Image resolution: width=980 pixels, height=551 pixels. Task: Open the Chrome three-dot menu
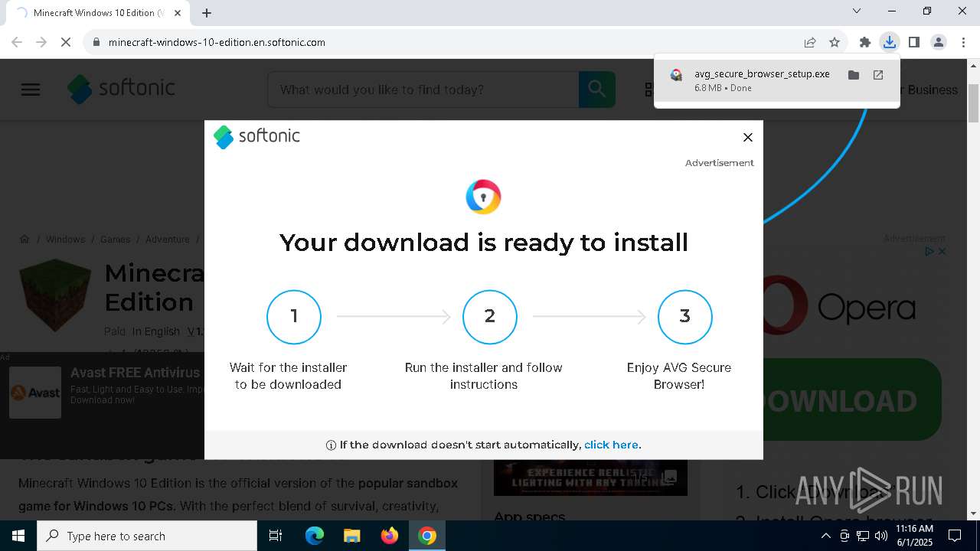coord(962,42)
